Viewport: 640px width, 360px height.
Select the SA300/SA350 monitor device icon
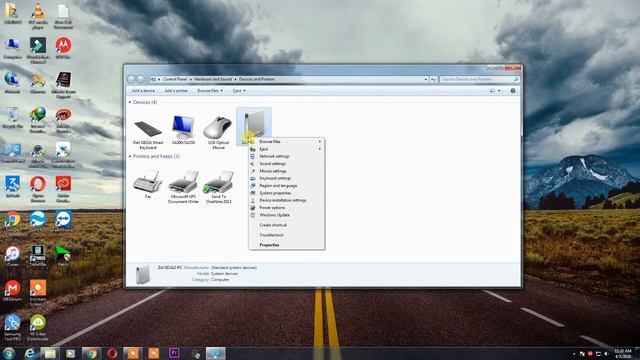183,127
